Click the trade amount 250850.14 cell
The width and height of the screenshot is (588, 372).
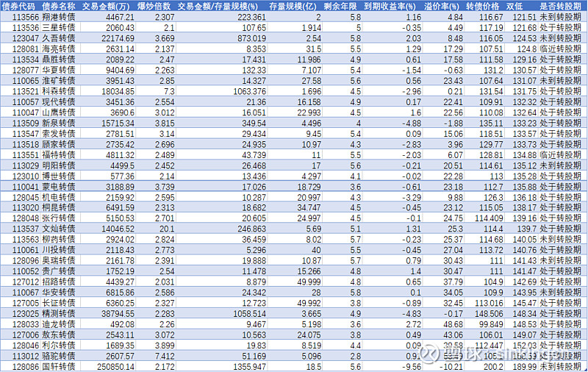[x=115, y=367]
